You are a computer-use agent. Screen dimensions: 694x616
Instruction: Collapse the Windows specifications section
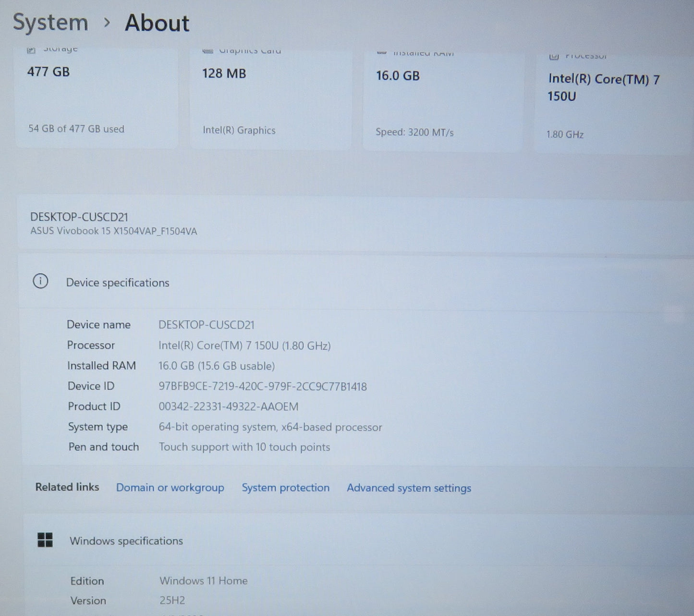point(126,541)
